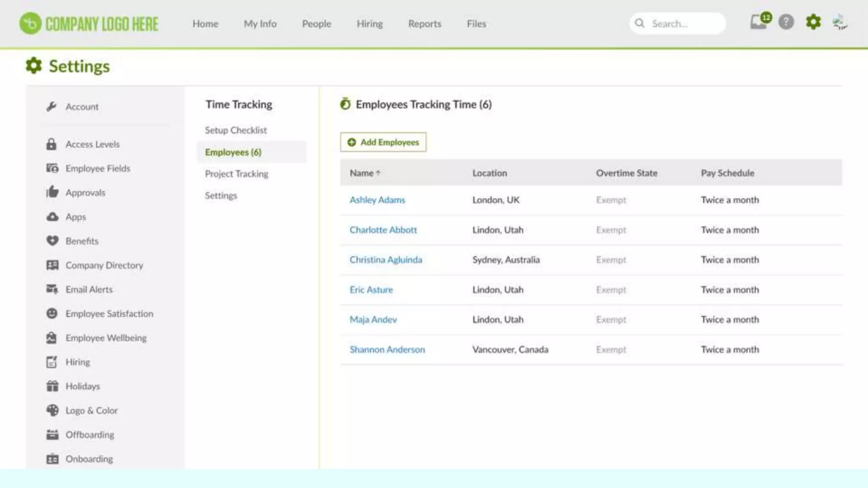Open the settings gear icon in header

point(813,22)
